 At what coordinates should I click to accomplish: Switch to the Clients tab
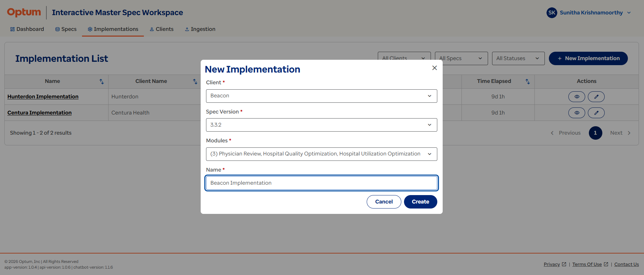tap(162, 29)
